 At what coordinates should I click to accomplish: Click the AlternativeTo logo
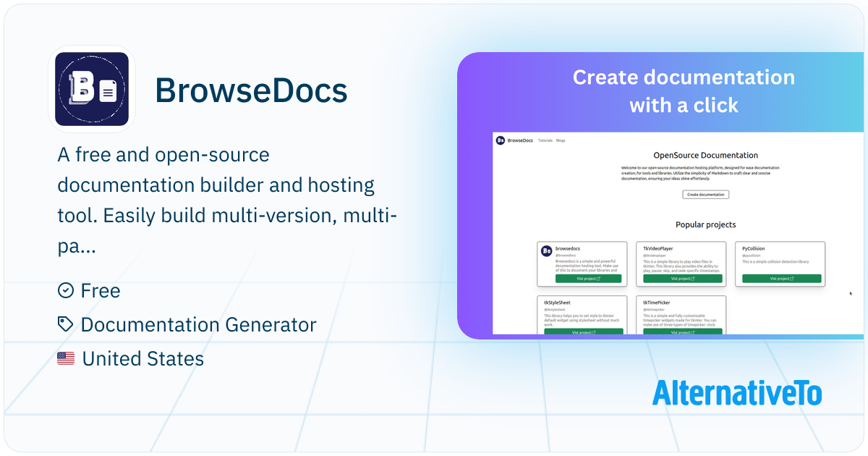(737, 393)
